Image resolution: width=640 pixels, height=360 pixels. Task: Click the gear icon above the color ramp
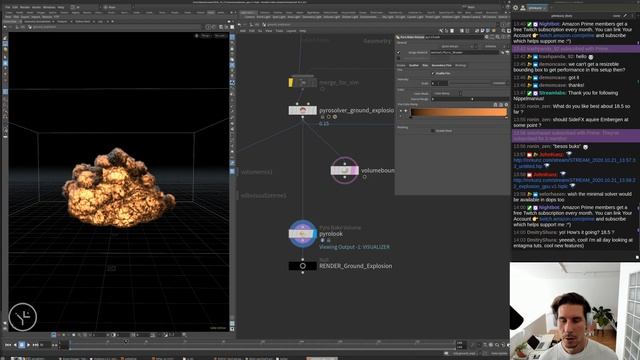point(507,104)
